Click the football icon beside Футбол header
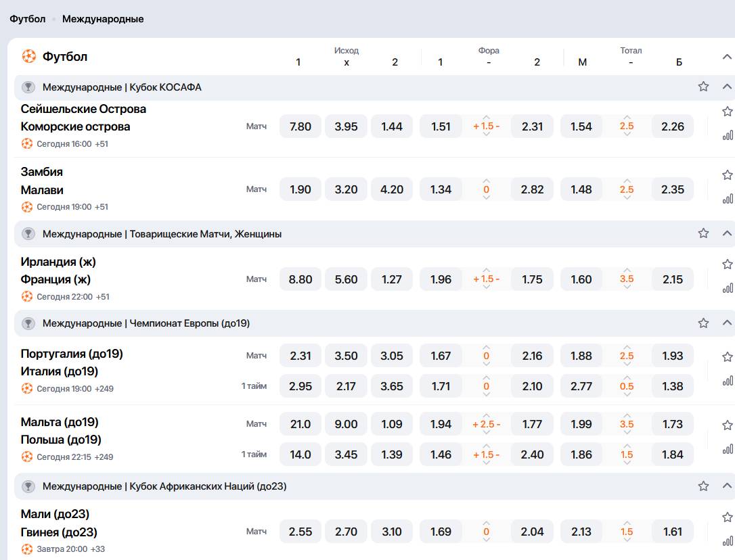735x560 pixels. click(28, 56)
